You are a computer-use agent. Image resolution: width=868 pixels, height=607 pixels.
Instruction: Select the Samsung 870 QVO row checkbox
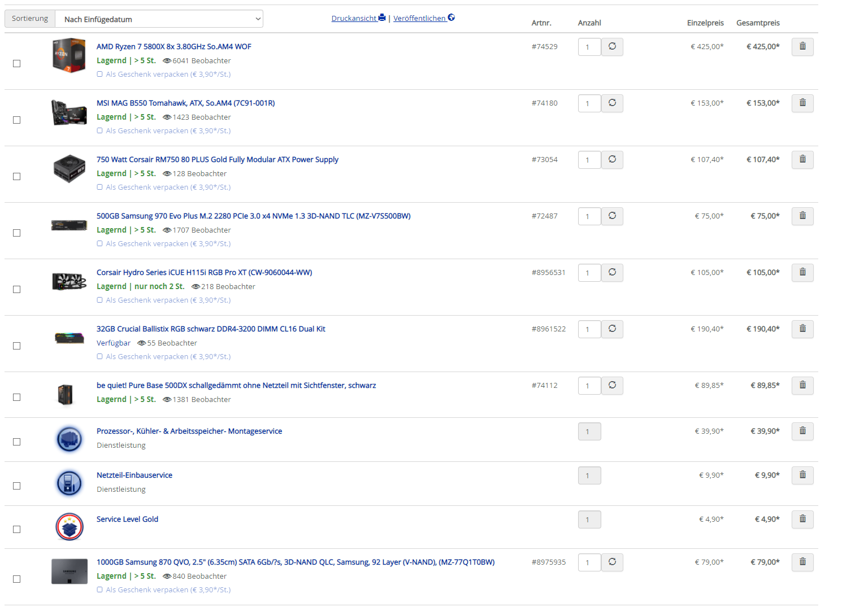[x=17, y=579]
